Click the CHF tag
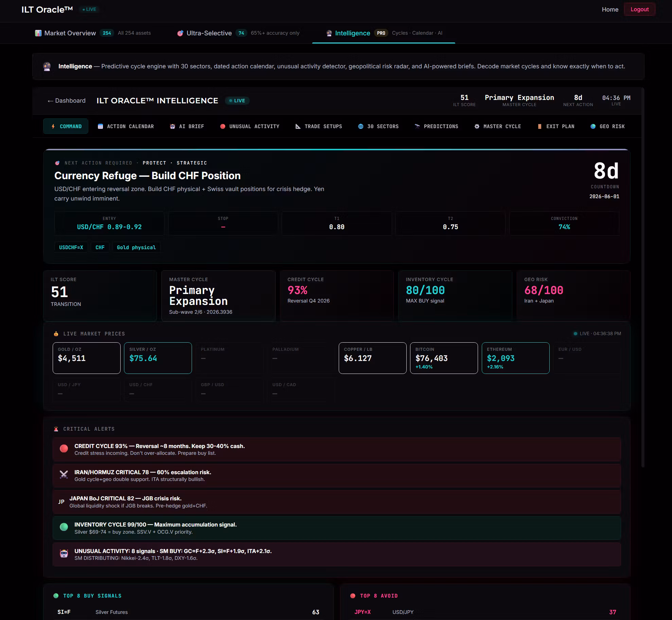672x620 pixels. tap(100, 247)
